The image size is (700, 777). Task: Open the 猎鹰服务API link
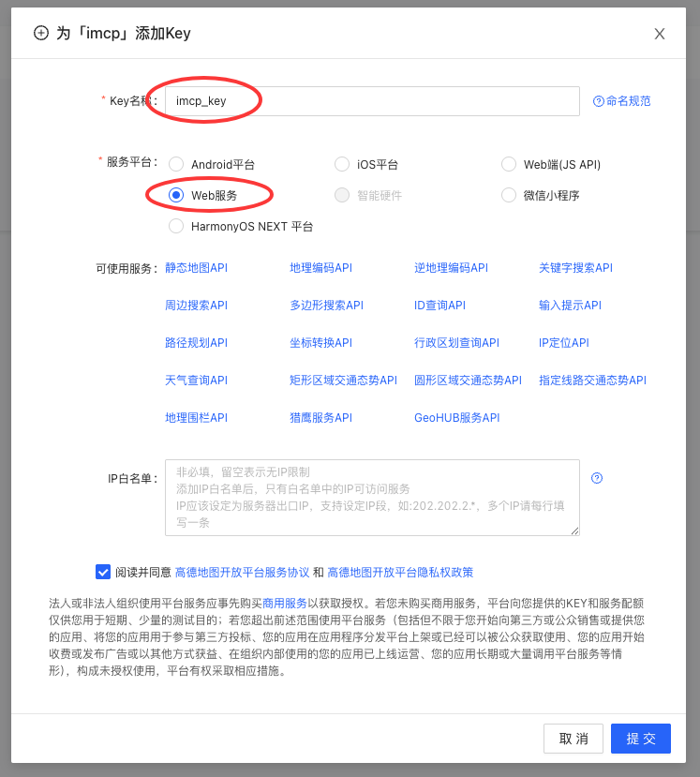click(x=321, y=418)
